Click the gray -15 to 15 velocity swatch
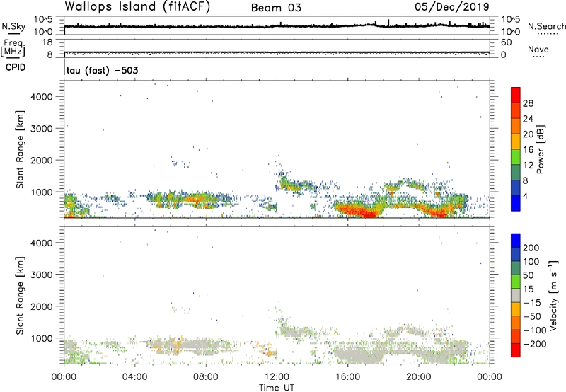Image resolution: width=566 pixels, height=392 pixels. [516, 295]
